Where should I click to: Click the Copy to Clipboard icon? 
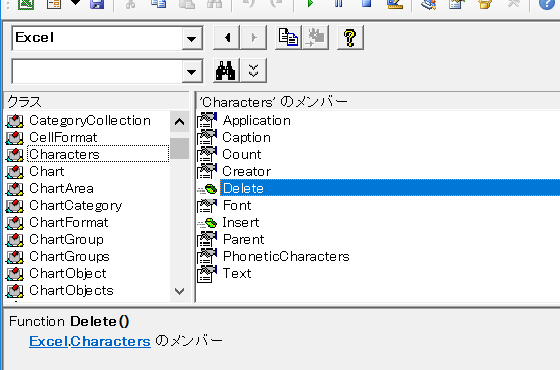pos(288,38)
